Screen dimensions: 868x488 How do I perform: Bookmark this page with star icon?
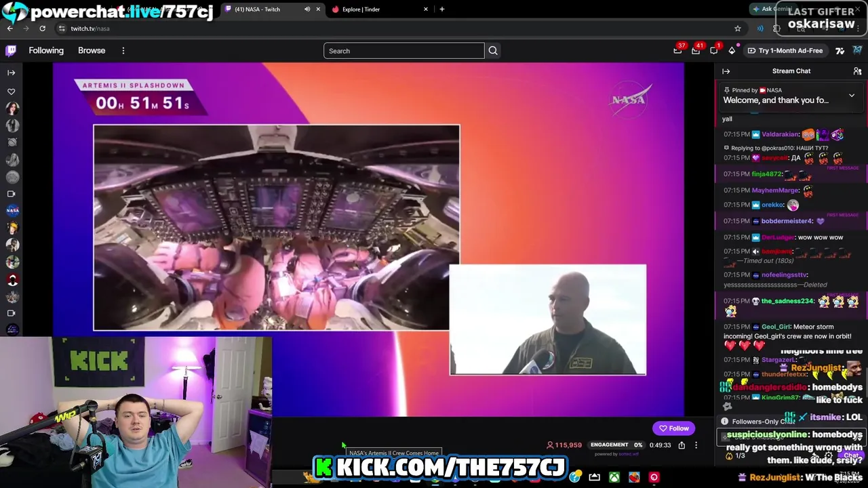738,28
